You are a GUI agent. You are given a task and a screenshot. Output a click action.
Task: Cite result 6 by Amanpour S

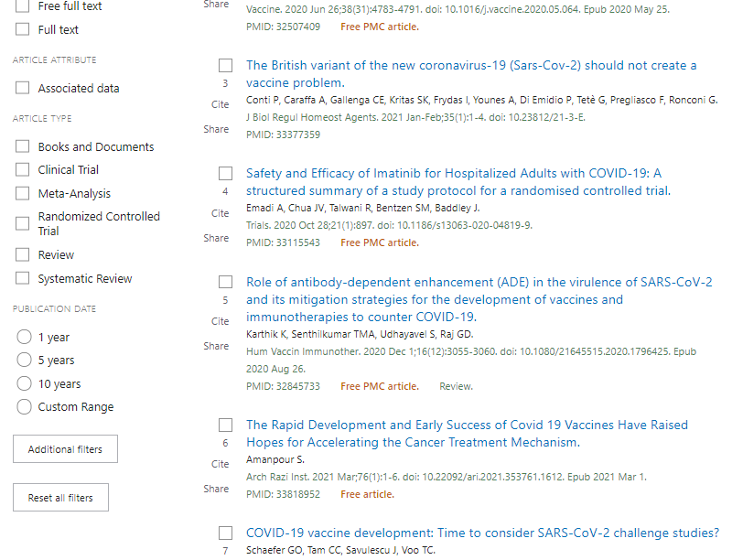[220, 464]
